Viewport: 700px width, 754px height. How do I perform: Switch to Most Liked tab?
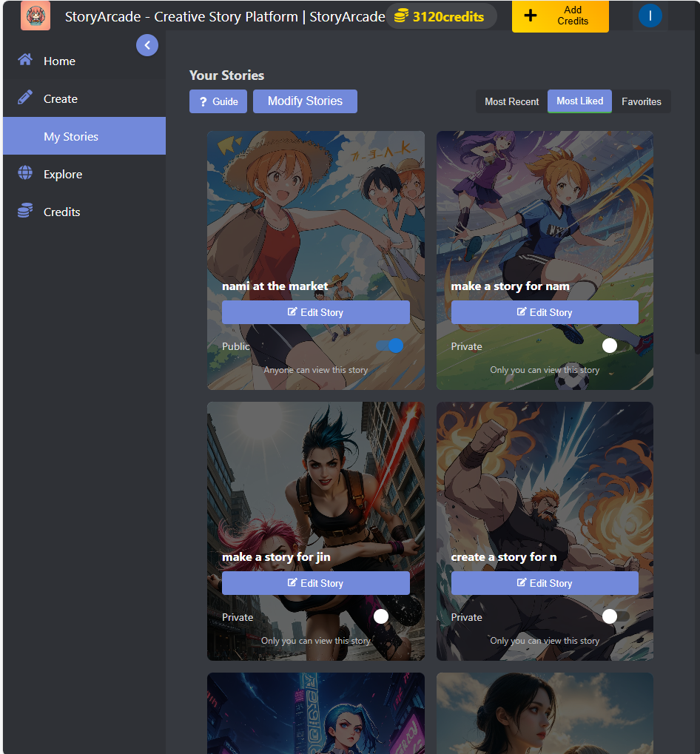point(580,101)
